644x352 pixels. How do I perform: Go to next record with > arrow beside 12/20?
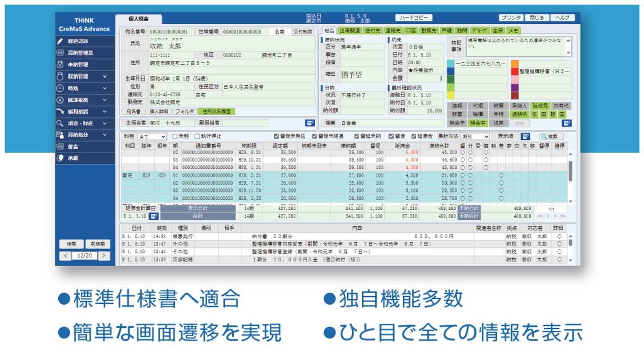coord(104,256)
